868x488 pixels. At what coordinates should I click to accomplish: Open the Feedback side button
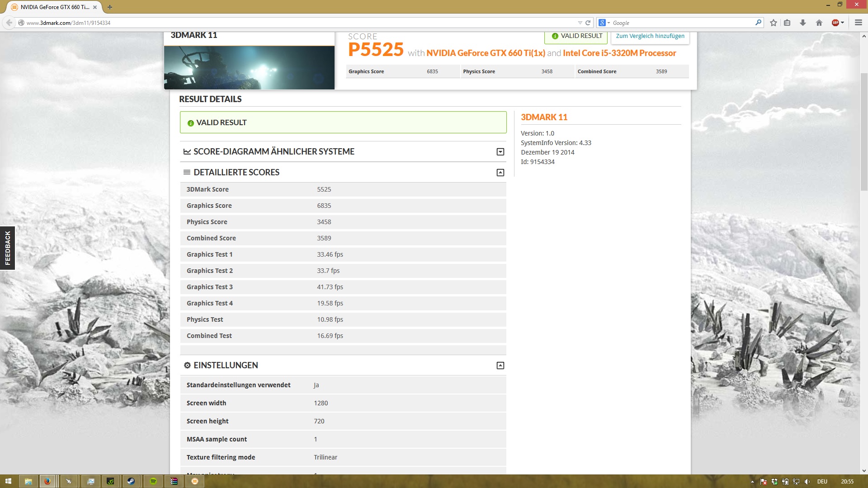point(7,248)
